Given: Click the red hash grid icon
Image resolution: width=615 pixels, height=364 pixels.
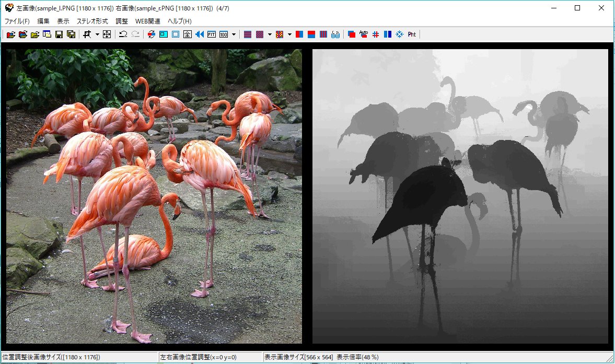Looking at the screenshot, I should (x=376, y=34).
